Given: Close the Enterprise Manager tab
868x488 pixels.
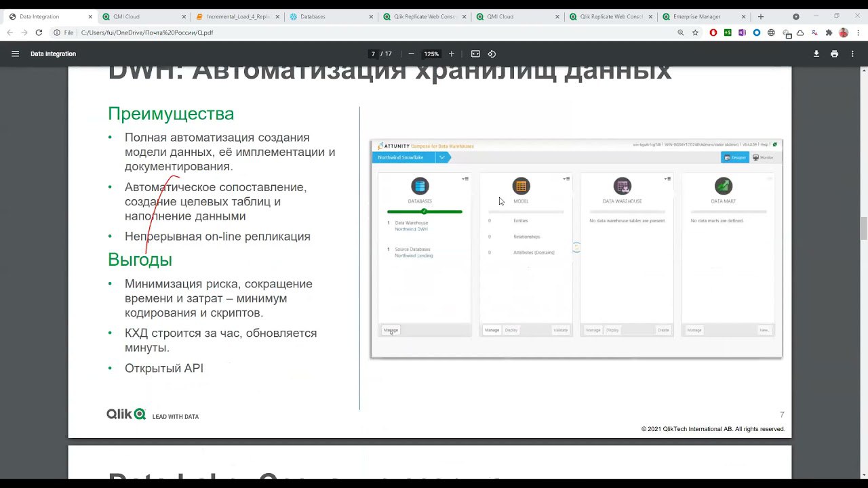Looking at the screenshot, I should click(745, 16).
